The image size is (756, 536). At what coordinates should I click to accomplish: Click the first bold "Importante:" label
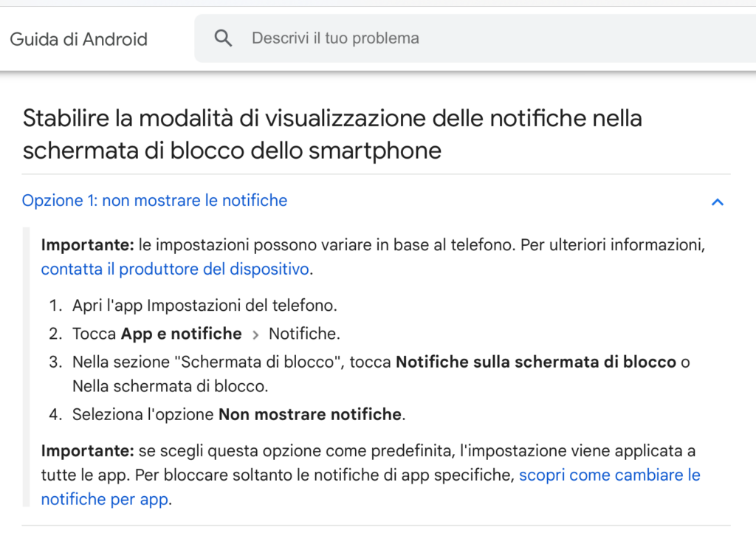(x=87, y=245)
